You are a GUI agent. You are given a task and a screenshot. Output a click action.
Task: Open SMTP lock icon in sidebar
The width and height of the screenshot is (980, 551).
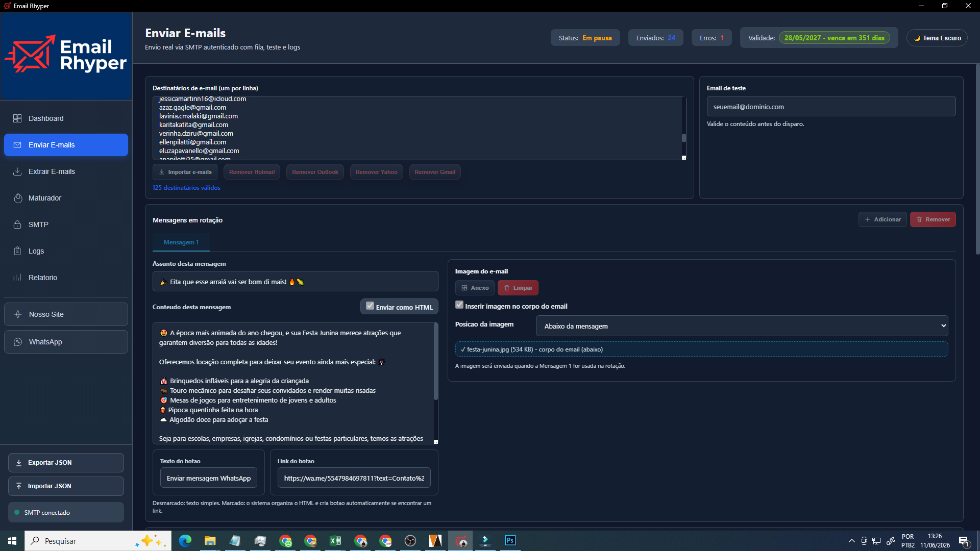pos(17,224)
